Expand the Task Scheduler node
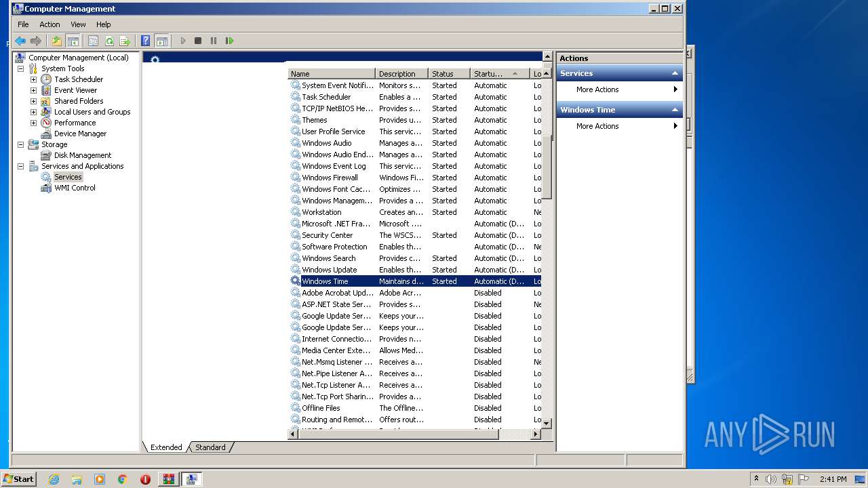 (x=33, y=79)
